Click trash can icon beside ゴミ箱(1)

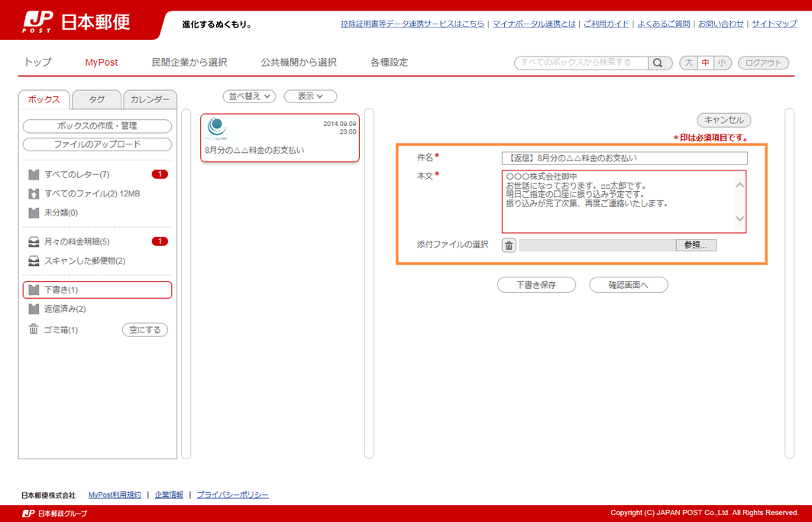(x=34, y=329)
